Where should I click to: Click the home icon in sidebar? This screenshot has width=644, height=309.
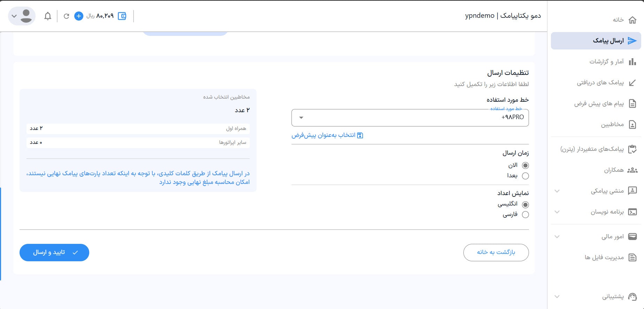(x=632, y=20)
